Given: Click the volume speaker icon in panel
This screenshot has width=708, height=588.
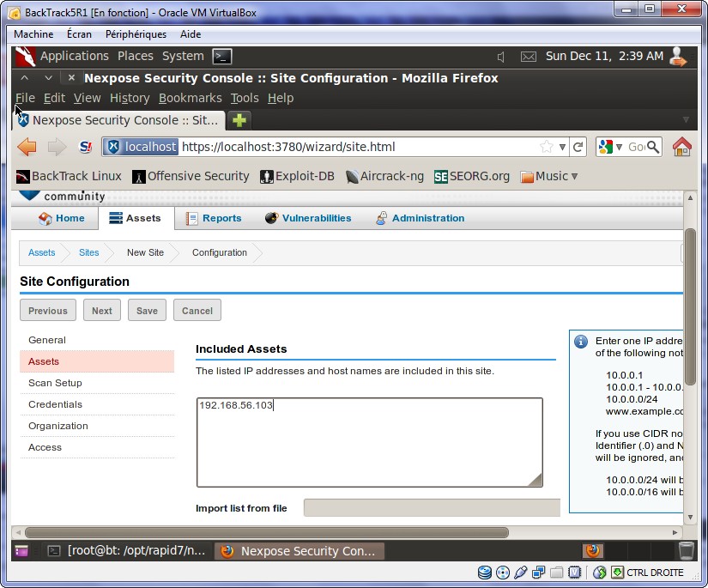Looking at the screenshot, I should coord(500,57).
